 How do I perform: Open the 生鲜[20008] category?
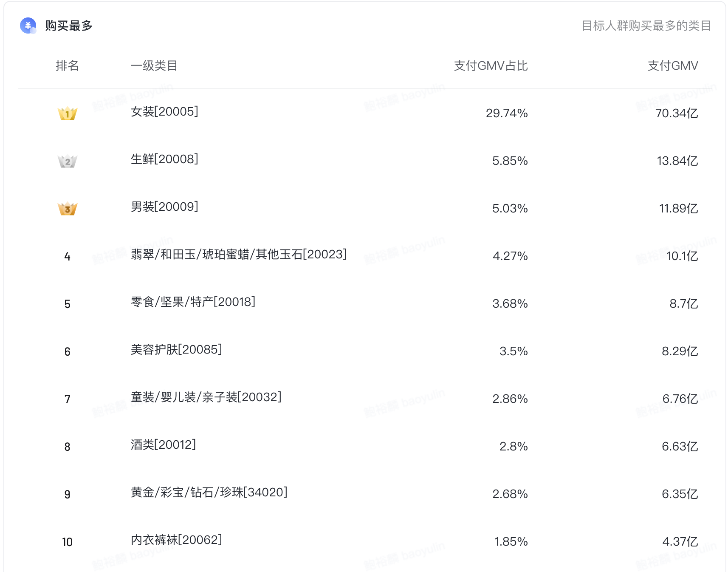click(164, 159)
